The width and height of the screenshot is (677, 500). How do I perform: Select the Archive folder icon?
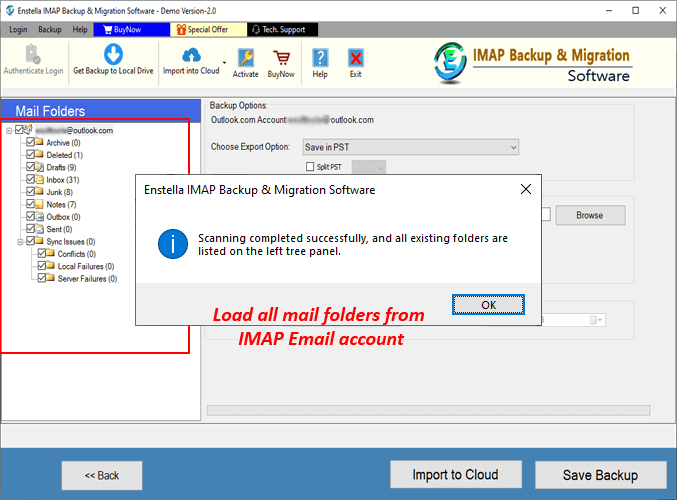tap(39, 142)
